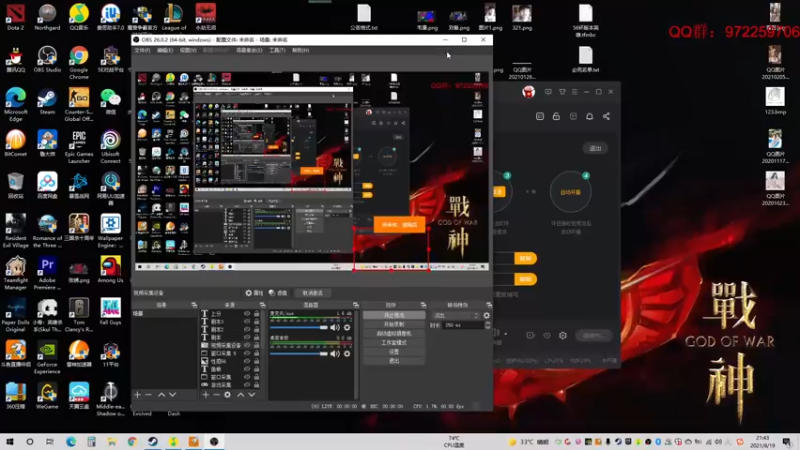Click the camera icon at bottom of streaming assistant

531,335
